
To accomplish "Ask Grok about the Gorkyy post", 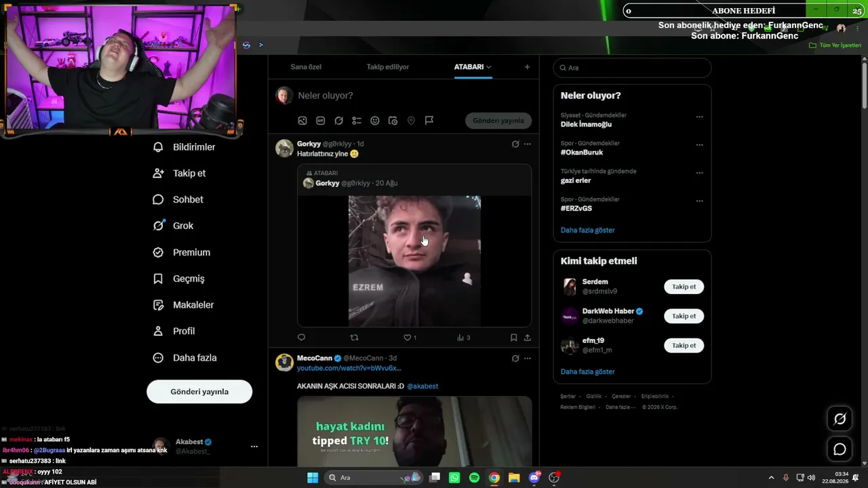I will coord(515,144).
